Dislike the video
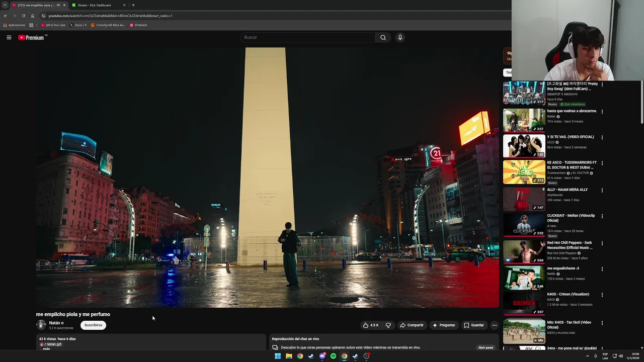Viewport: 644px width, 362px height. pyautogui.click(x=388, y=325)
